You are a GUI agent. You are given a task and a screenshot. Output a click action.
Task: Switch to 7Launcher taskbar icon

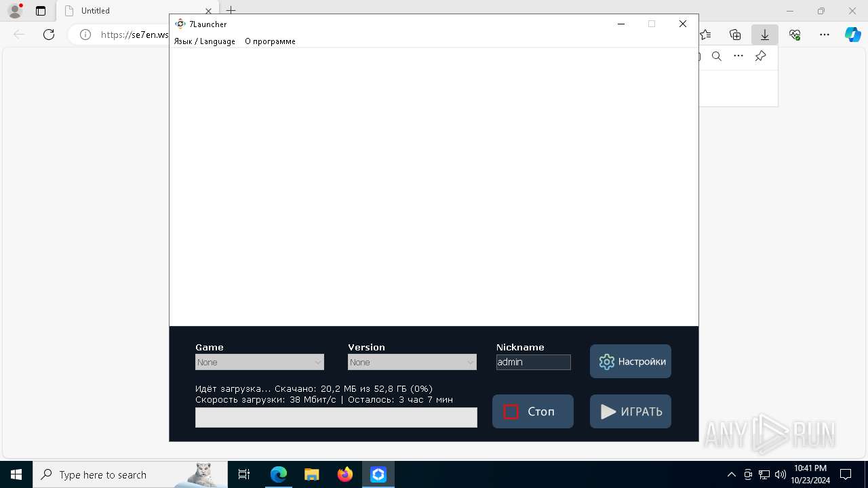point(378,474)
